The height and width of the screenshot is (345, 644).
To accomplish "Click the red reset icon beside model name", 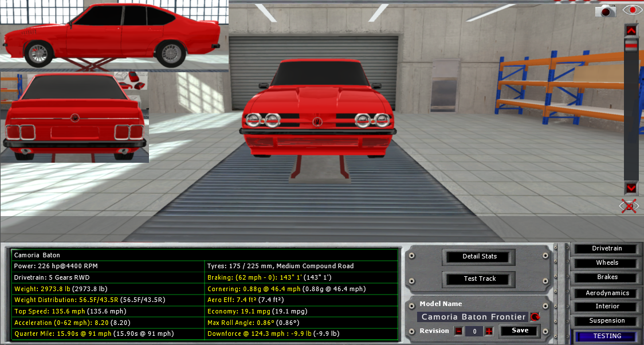I will click(x=535, y=316).
